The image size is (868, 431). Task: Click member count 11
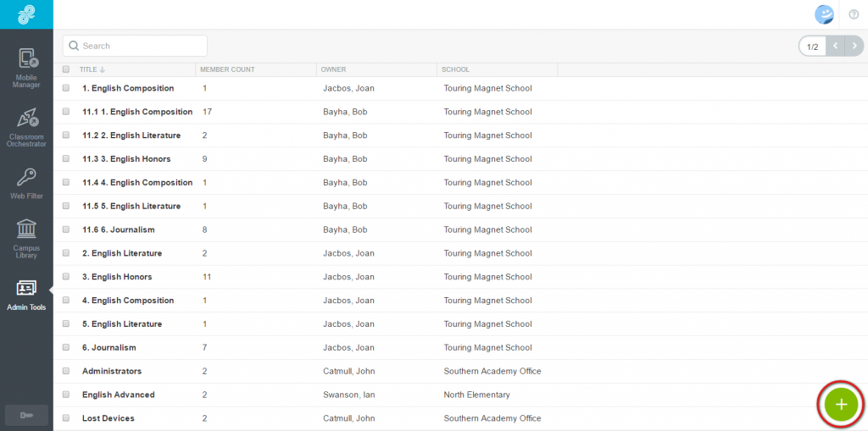(207, 277)
